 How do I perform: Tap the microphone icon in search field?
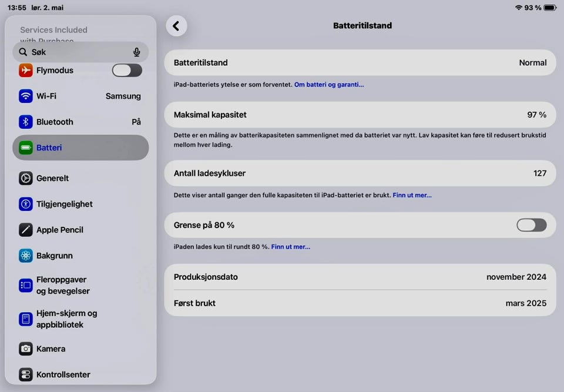point(137,52)
